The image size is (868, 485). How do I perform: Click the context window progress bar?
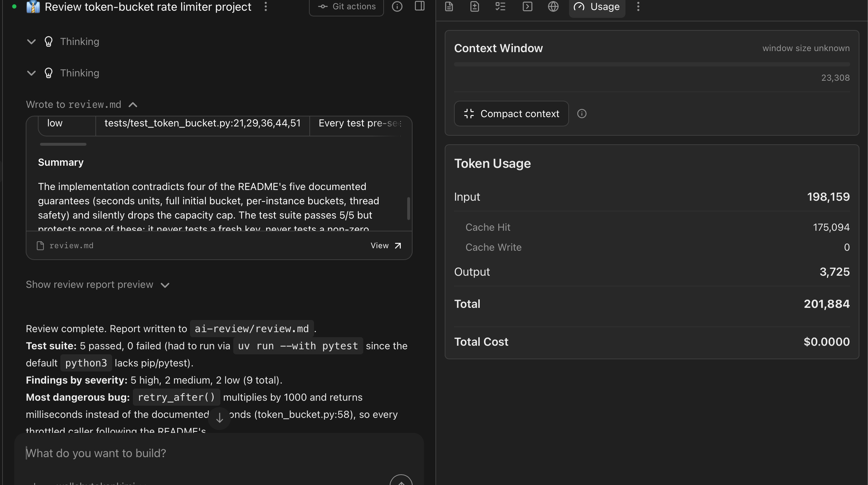pyautogui.click(x=652, y=64)
